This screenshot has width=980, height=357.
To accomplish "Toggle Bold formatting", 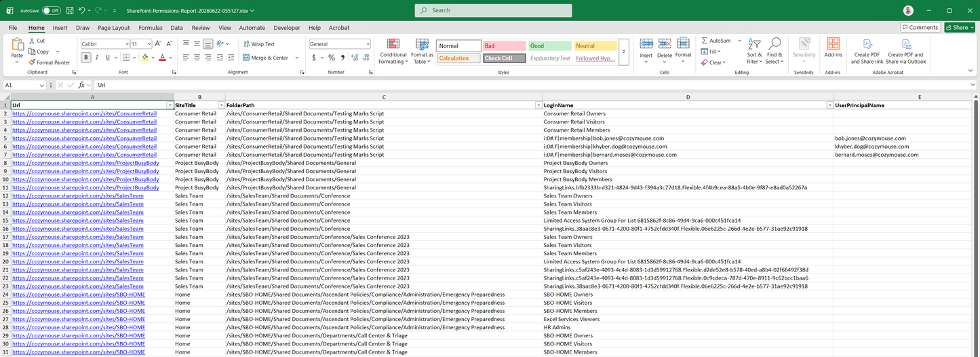I will [86, 58].
